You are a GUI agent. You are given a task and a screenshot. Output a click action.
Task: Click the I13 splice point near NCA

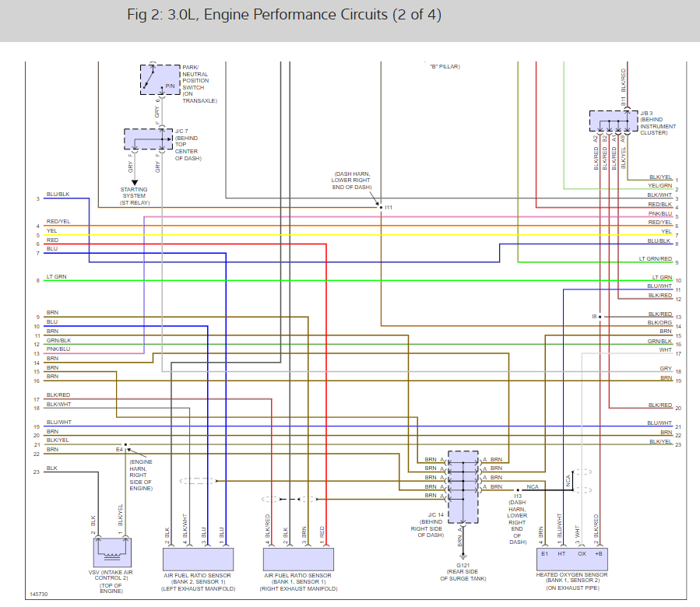coord(518,490)
